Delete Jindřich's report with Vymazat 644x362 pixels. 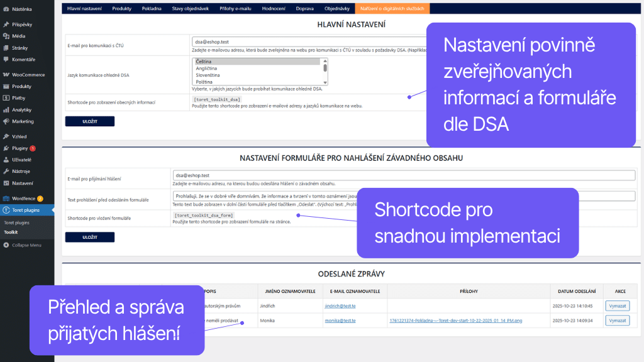(617, 305)
